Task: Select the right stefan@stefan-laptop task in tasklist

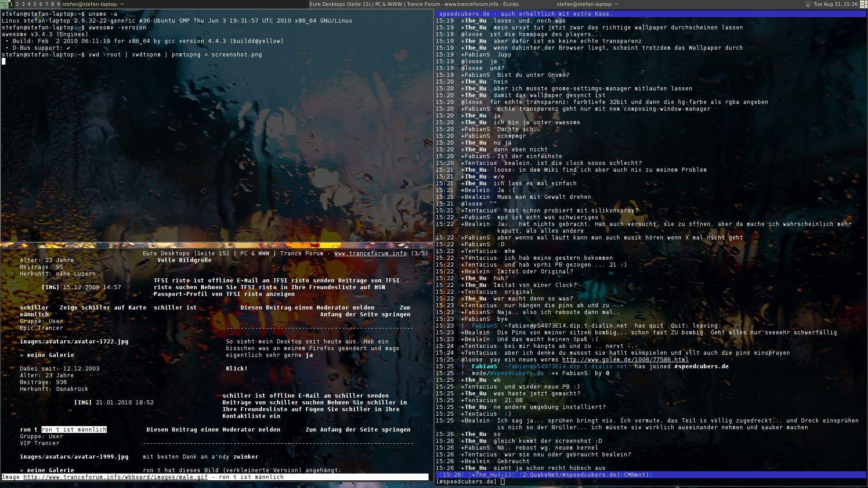Action: (x=587, y=4)
